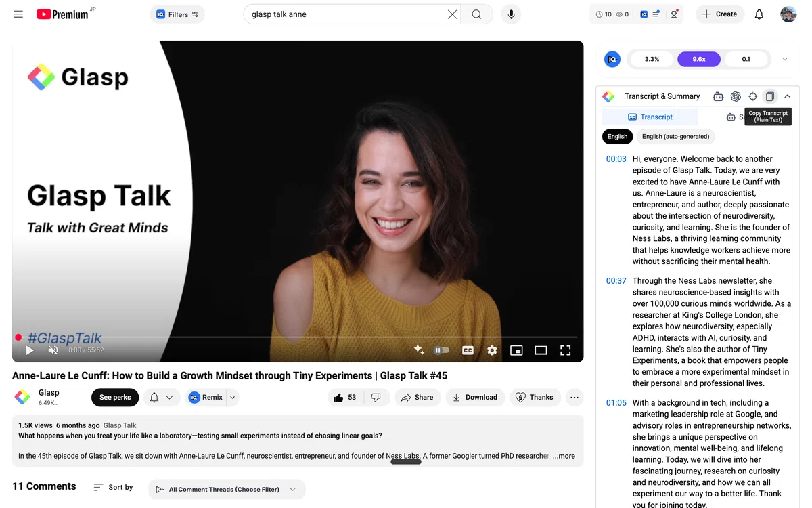Viewport: 812px width, 508px height.
Task: Open the hamburger guide menu
Action: pos(18,14)
